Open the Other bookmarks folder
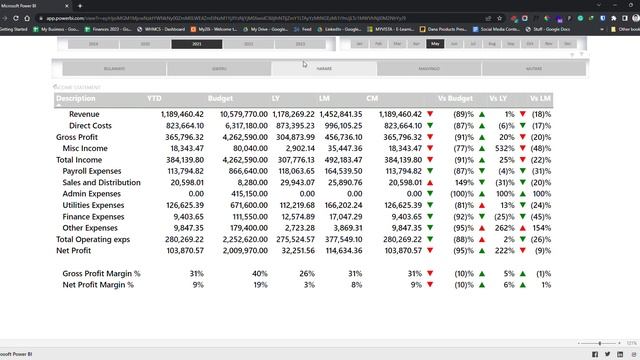This screenshot has height=360, width=640. point(625,29)
